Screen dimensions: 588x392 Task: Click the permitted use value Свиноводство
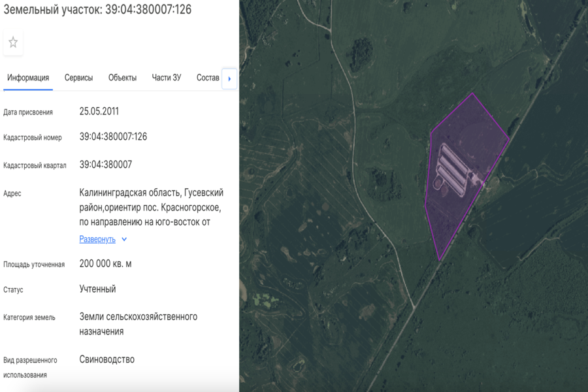[106, 359]
